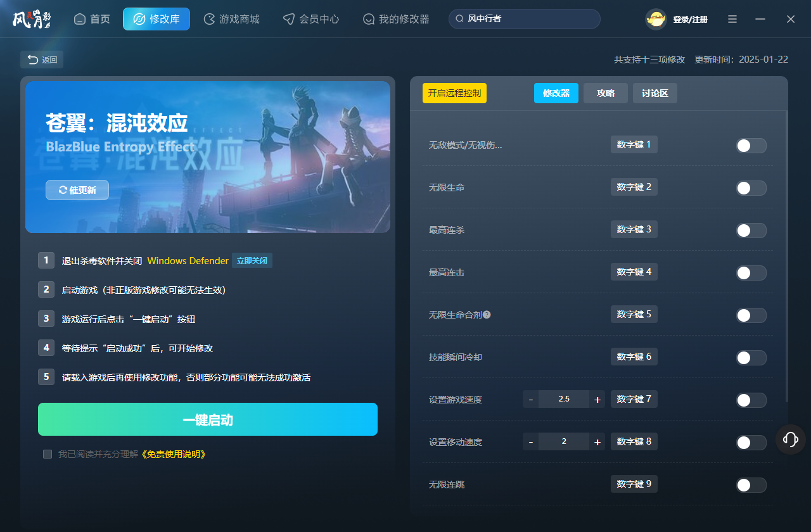Increase 设置游戏速度 with plus button
The height and width of the screenshot is (532, 811).
click(x=597, y=400)
